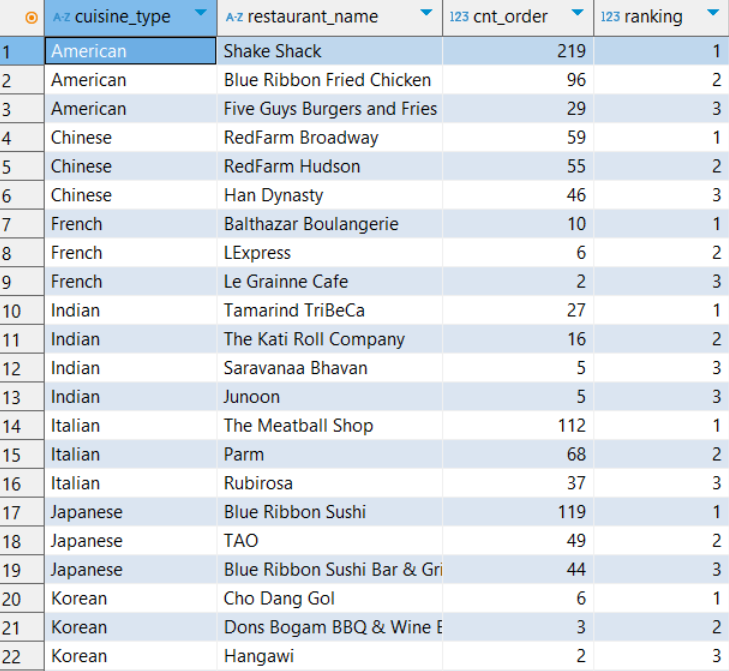
Task: Click the Shake Shack restaurant cell
Action: point(330,51)
